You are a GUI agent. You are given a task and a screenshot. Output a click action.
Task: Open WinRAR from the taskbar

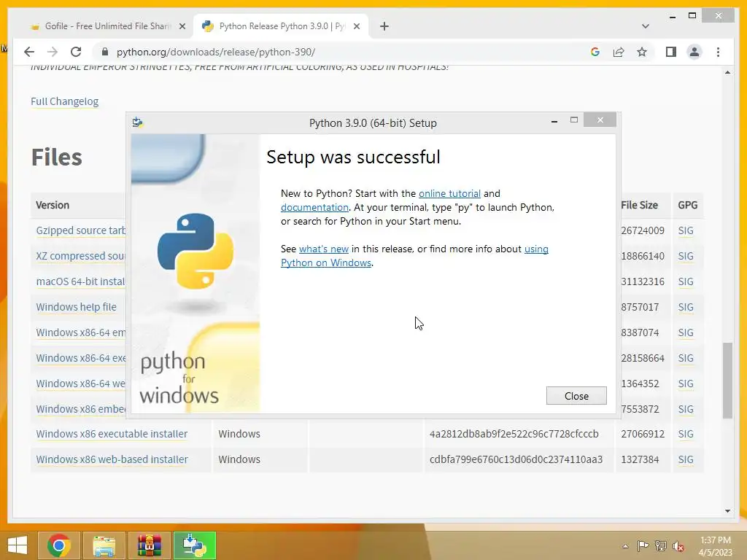[150, 545]
